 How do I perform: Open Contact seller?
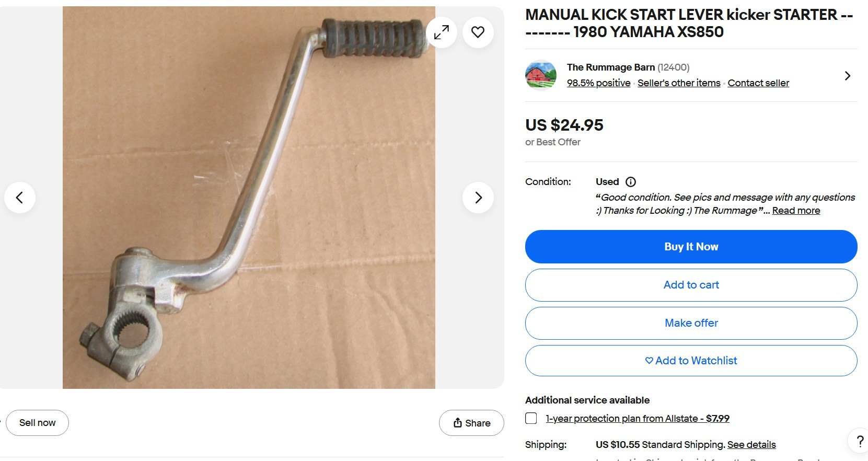[x=758, y=83]
